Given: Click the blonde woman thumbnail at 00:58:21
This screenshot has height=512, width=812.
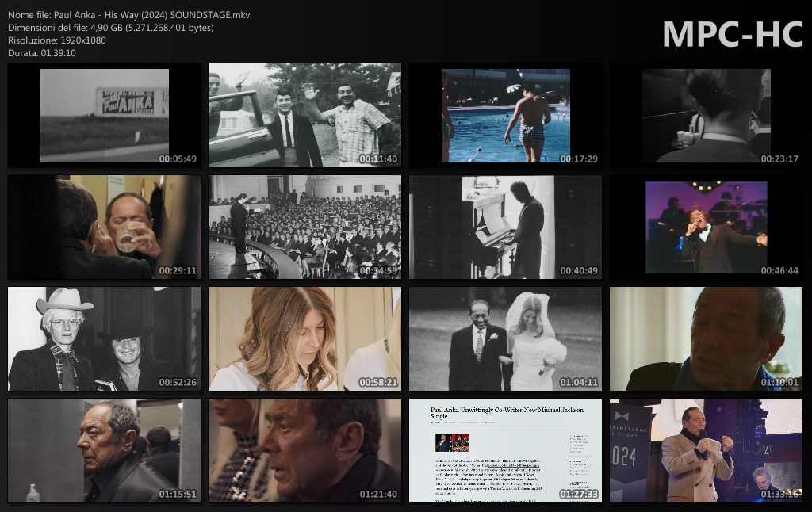Looking at the screenshot, I should [x=304, y=339].
